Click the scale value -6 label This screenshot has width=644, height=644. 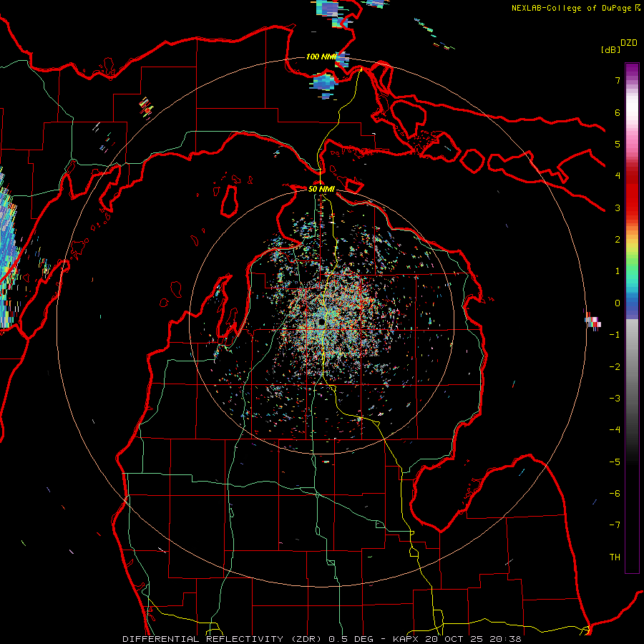(x=615, y=494)
